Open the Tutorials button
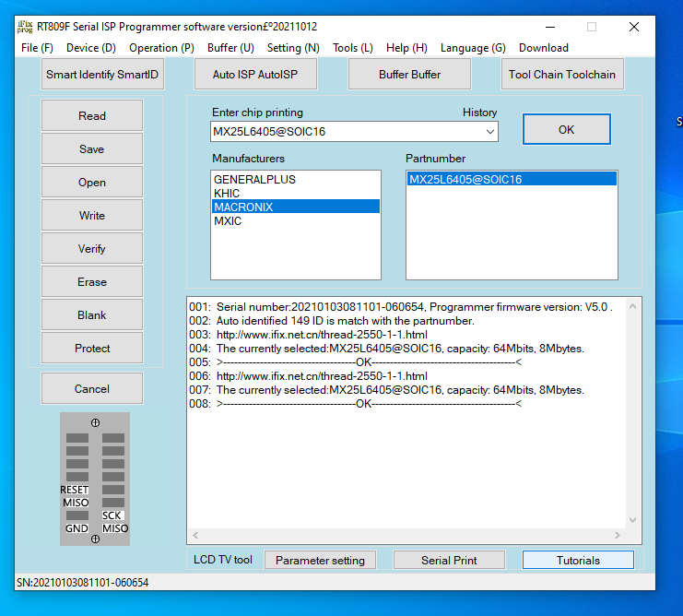This screenshot has height=616, width=683. [578, 561]
